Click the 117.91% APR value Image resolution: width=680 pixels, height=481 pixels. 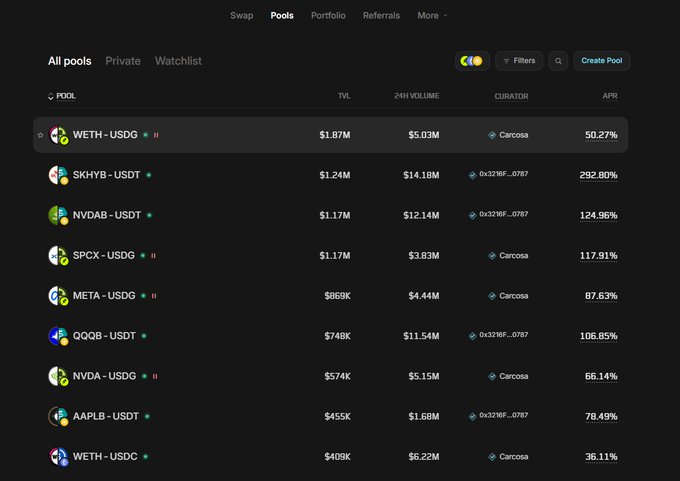(x=598, y=255)
